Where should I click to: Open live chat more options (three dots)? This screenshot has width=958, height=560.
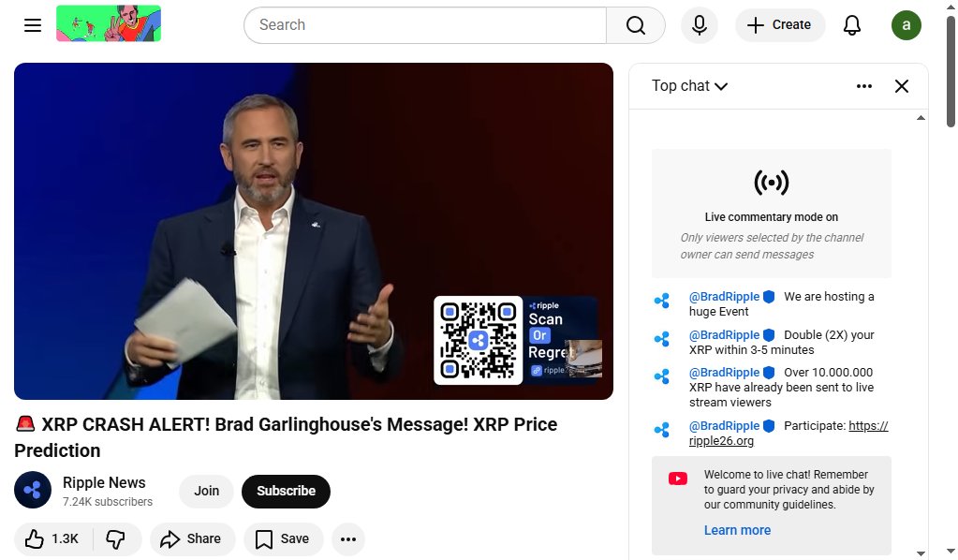[864, 86]
